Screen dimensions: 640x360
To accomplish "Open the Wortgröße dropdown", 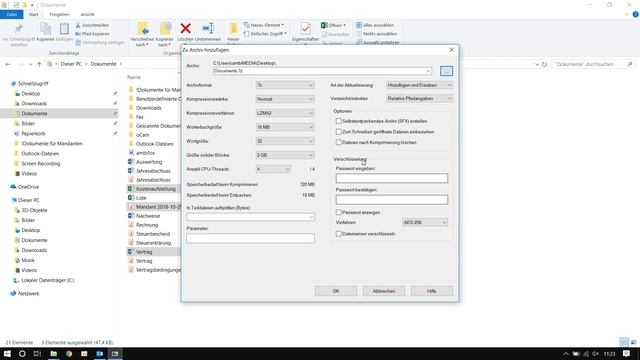I will tap(285, 141).
